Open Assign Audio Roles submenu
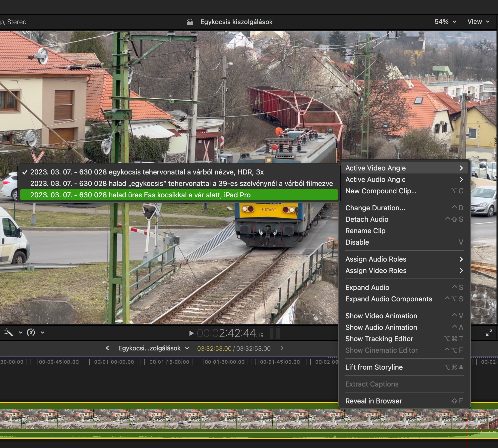 click(404, 259)
